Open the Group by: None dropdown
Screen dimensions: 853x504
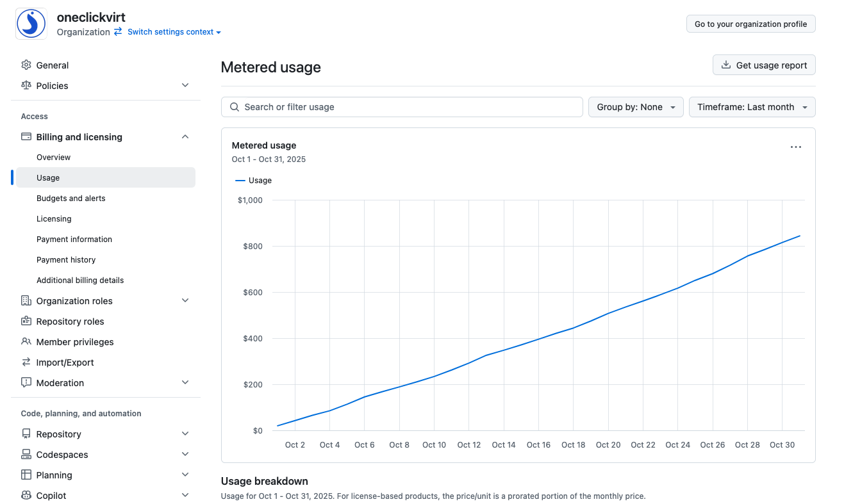[636, 107]
